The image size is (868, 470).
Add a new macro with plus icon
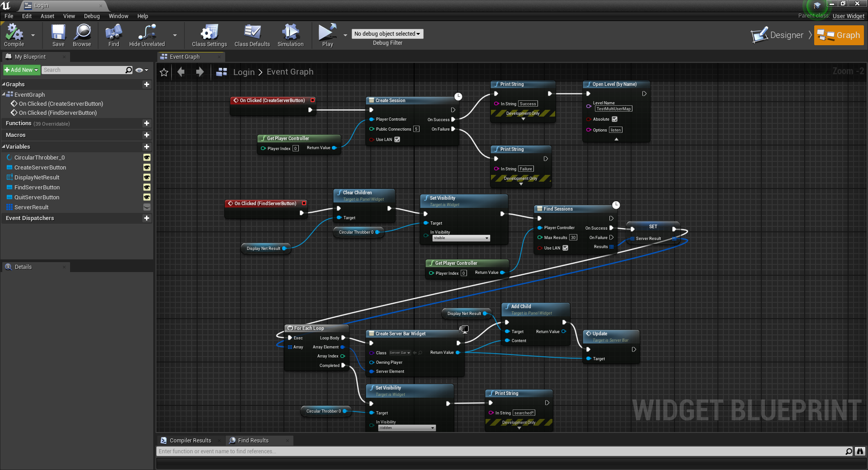point(146,135)
